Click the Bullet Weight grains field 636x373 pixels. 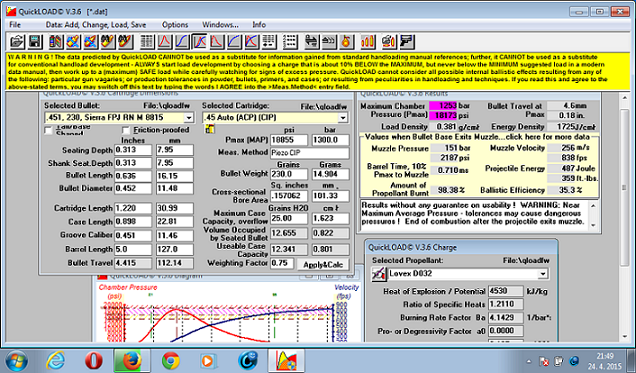click(x=289, y=174)
